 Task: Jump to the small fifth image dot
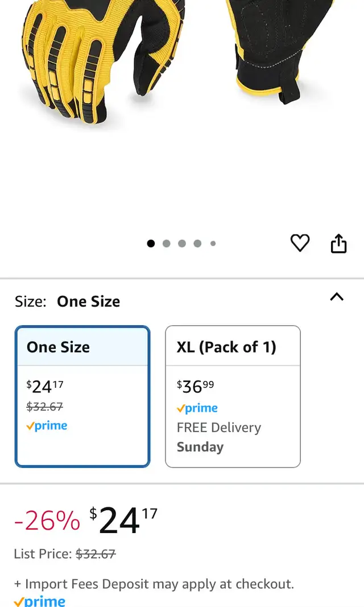[x=213, y=244]
